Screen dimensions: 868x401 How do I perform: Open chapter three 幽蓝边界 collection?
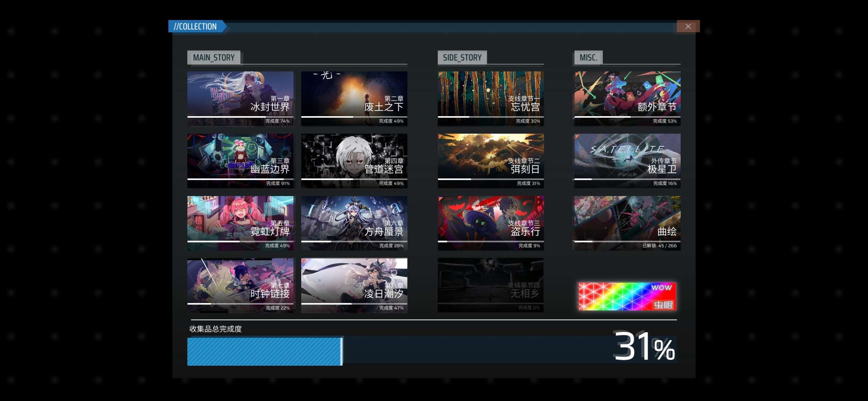coord(240,161)
